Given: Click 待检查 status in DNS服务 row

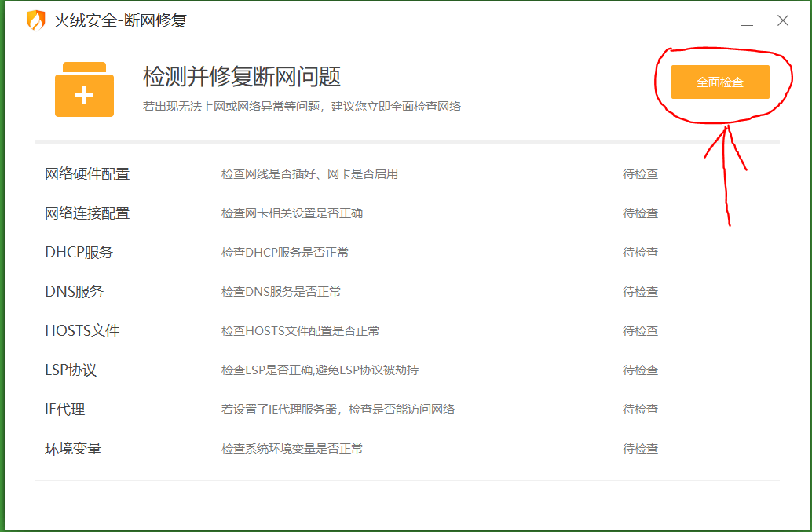Looking at the screenshot, I should tap(640, 292).
